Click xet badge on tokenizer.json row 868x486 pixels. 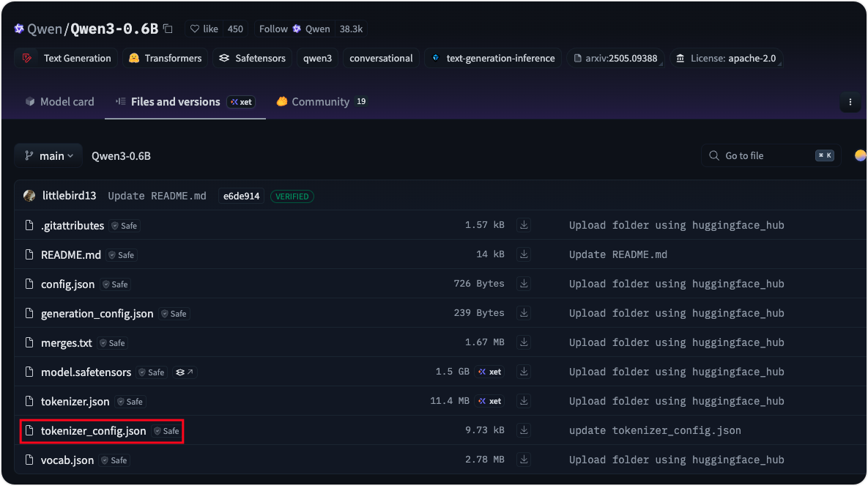tap(489, 401)
